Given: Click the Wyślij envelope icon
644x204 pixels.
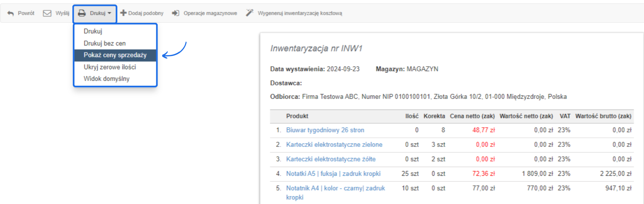Looking at the screenshot, I should [x=47, y=13].
